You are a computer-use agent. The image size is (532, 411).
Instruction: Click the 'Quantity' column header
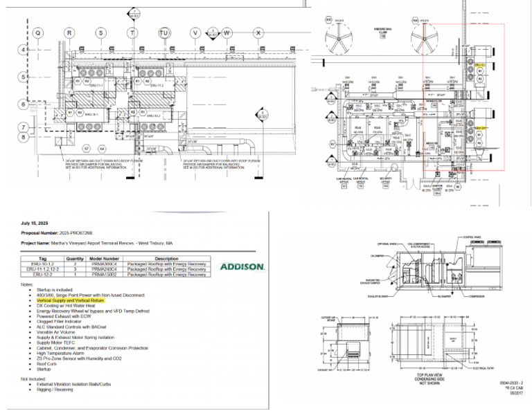[75, 259]
